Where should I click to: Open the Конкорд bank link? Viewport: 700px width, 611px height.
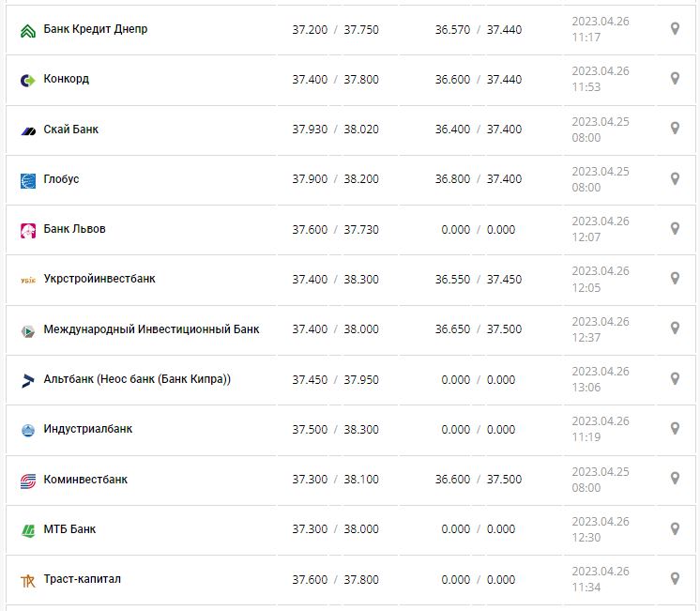(x=66, y=79)
